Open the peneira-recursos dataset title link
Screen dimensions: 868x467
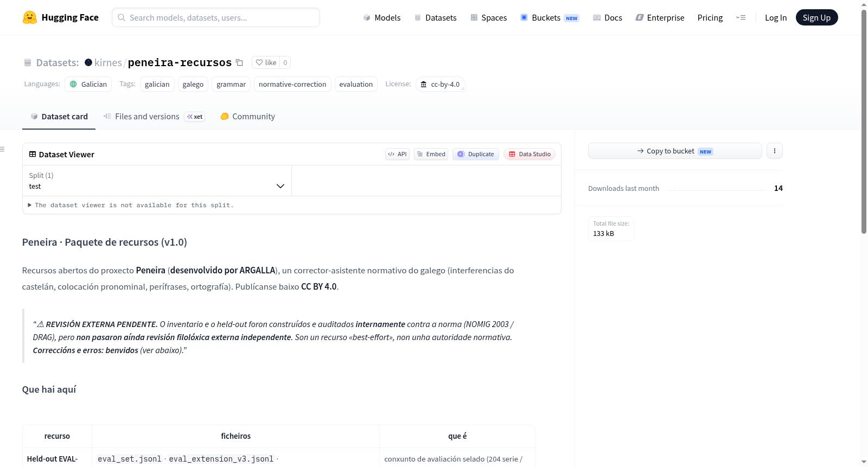click(180, 62)
